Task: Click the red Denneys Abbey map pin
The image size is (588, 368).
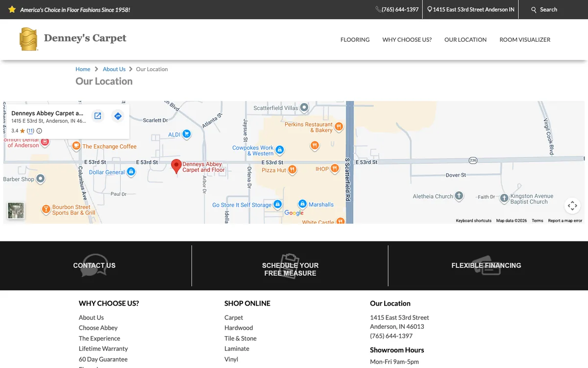Action: click(176, 167)
